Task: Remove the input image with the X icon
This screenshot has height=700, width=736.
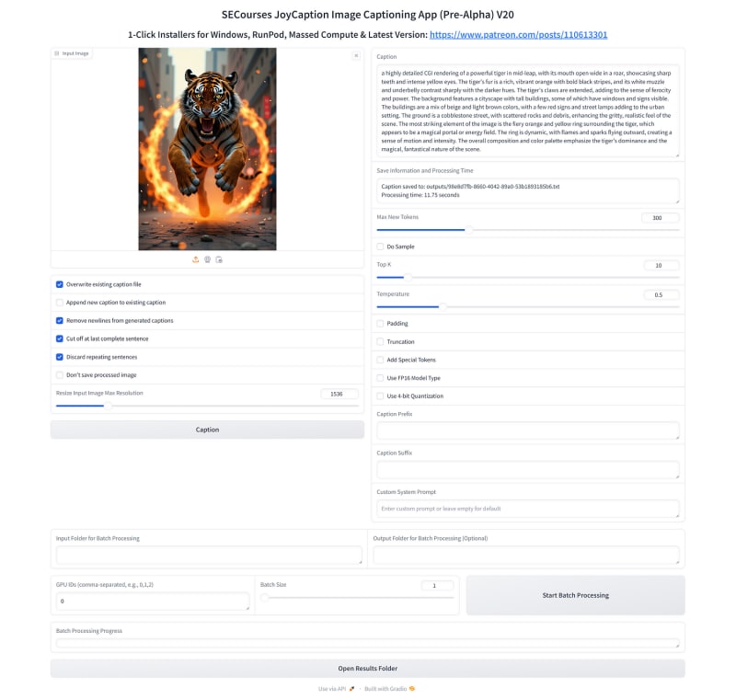Action: pos(356,55)
